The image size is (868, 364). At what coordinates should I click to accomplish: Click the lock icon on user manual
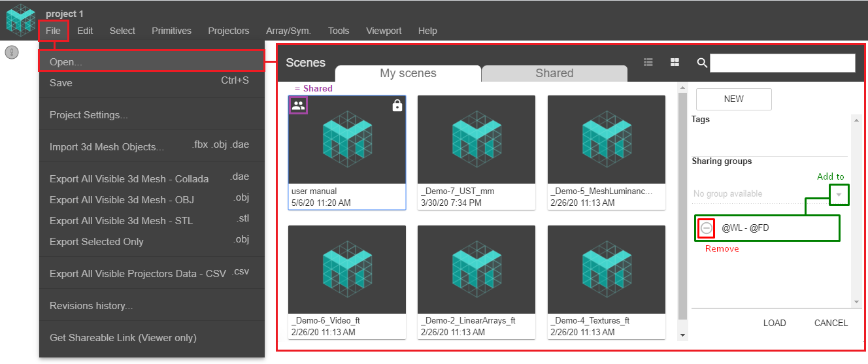click(x=397, y=106)
